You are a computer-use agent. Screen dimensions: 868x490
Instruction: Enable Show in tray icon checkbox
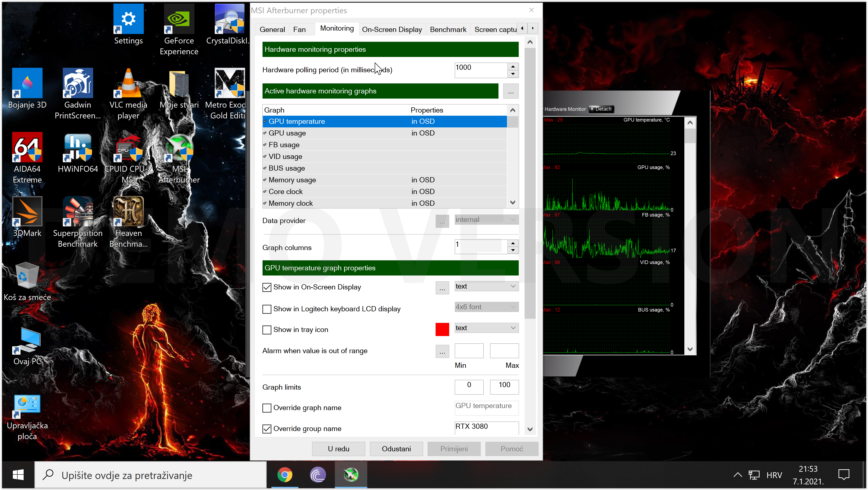tap(266, 330)
